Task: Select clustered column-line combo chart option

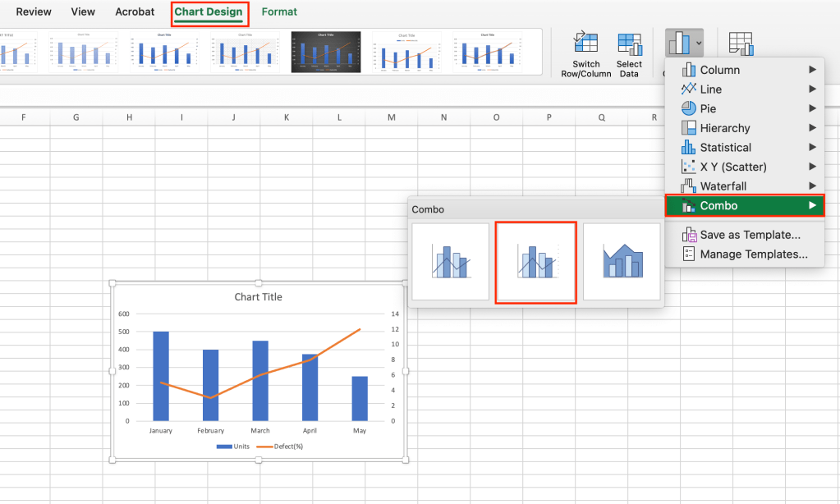Action: tap(451, 262)
